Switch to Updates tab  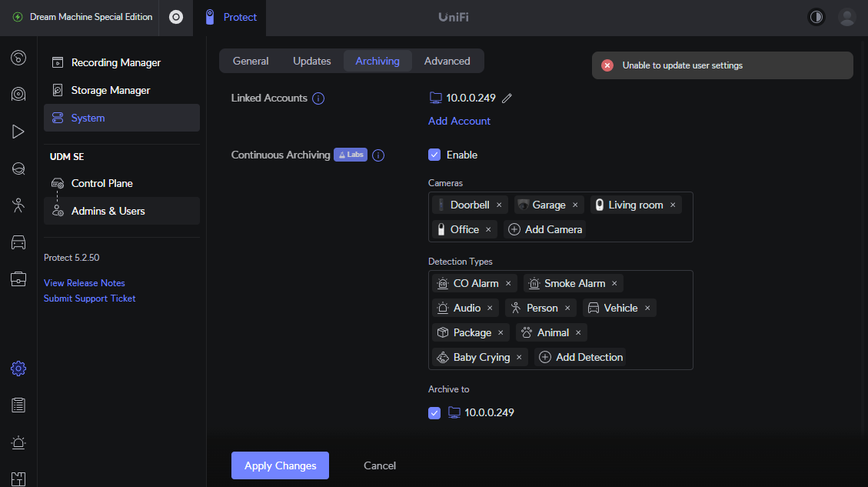[x=311, y=61]
